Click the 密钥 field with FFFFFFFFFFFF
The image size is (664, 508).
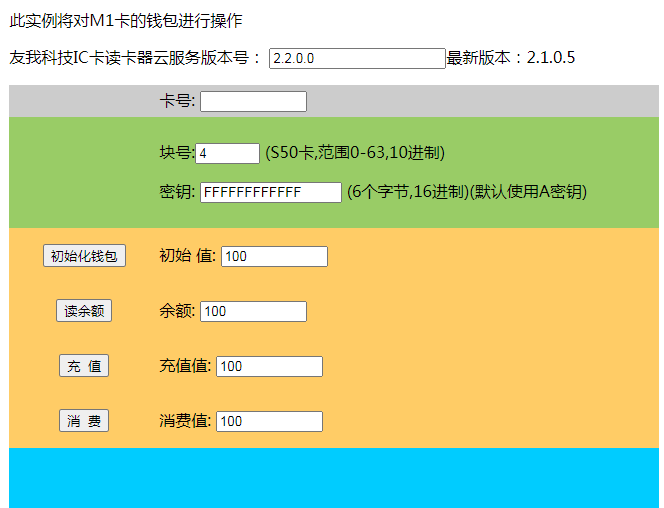270,192
